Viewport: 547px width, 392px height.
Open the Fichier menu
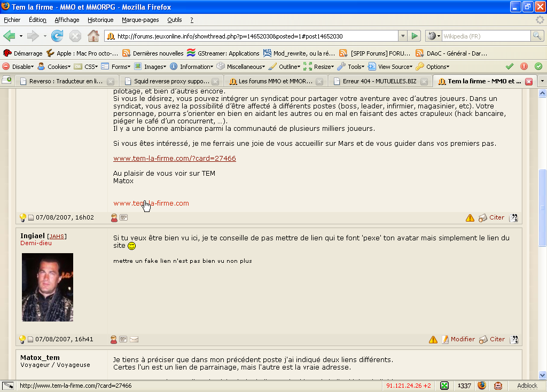(x=12, y=20)
